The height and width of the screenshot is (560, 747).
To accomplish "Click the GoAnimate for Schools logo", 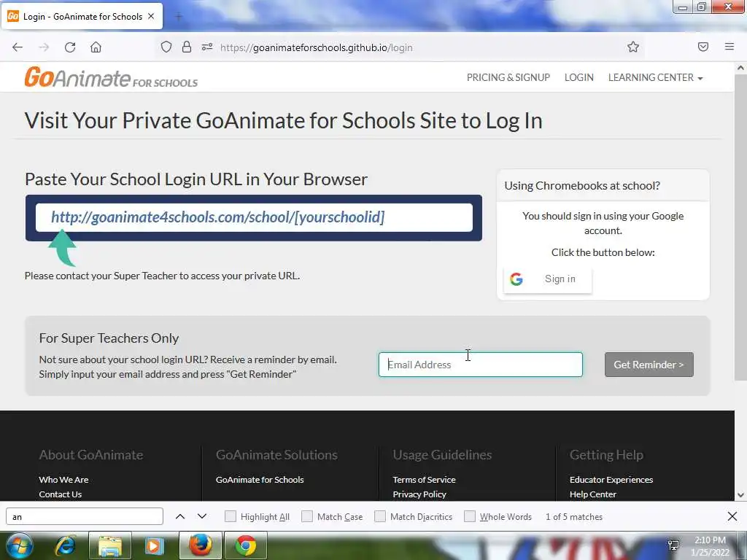I will (111, 77).
